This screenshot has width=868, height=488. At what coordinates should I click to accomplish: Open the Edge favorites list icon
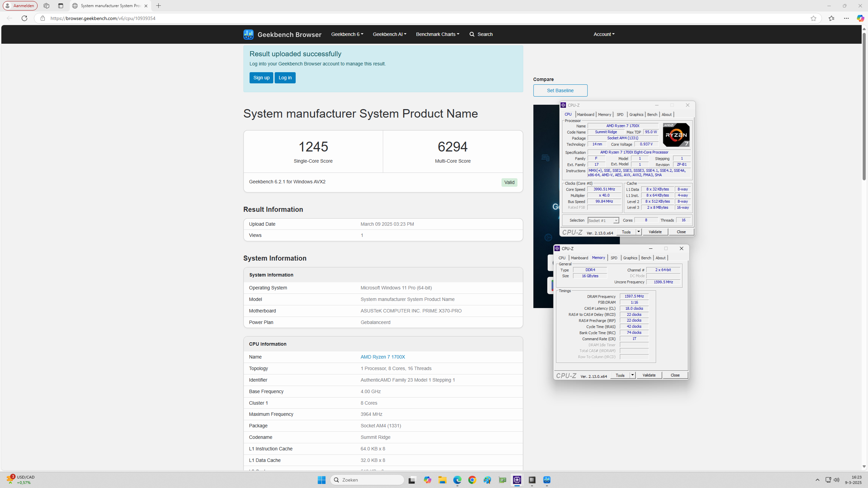(831, 18)
